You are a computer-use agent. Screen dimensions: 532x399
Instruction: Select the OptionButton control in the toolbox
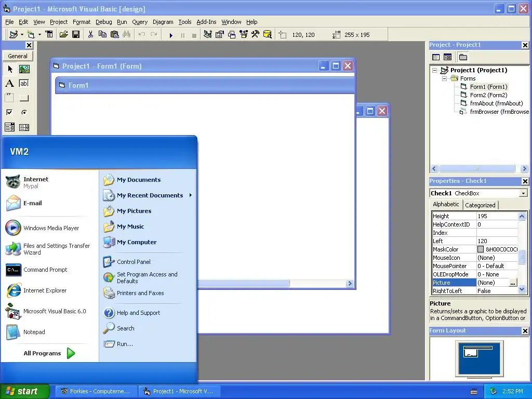pyautogui.click(x=24, y=112)
